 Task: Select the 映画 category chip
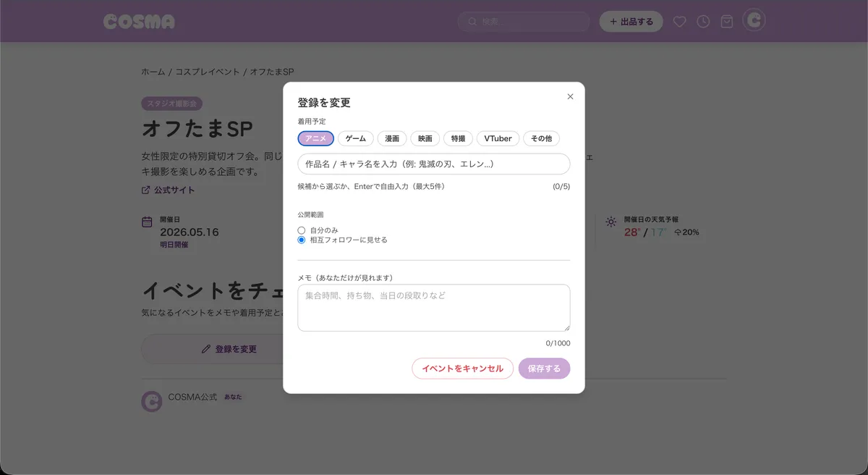425,138
